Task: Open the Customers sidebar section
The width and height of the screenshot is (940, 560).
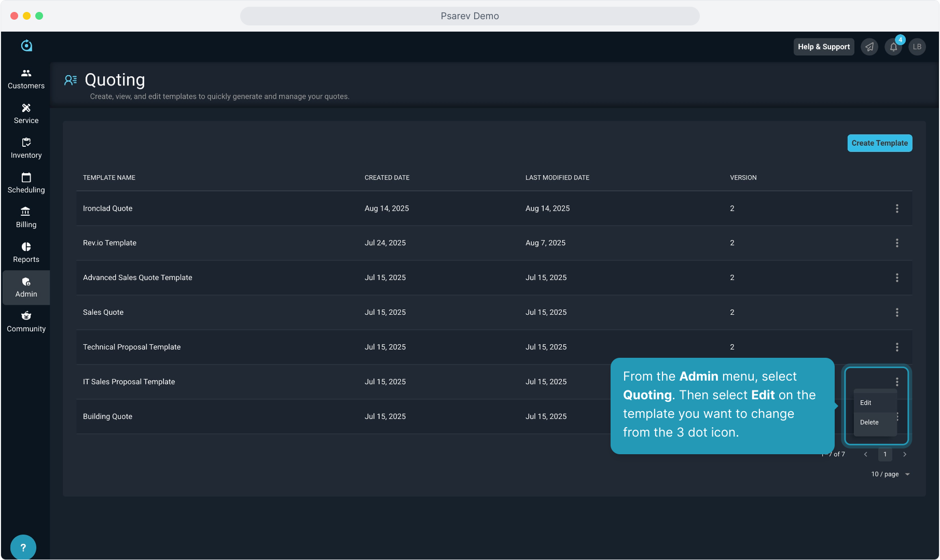Action: [26, 79]
